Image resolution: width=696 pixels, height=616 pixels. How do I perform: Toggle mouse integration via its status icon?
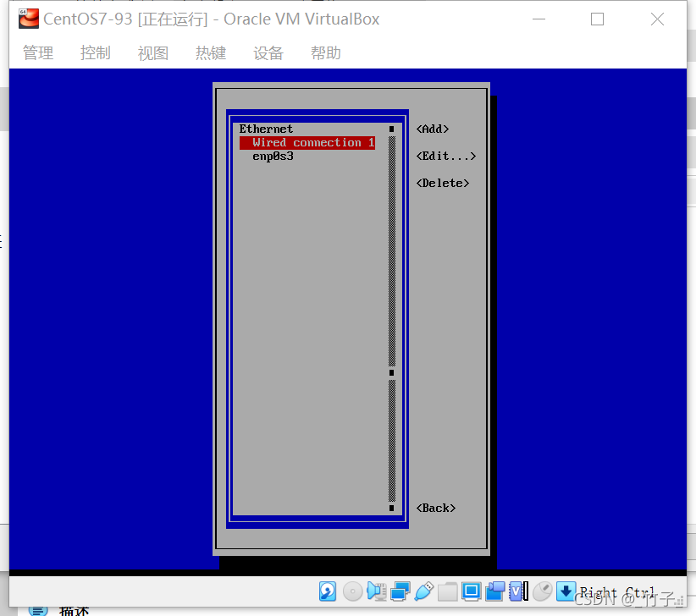pyautogui.click(x=542, y=591)
